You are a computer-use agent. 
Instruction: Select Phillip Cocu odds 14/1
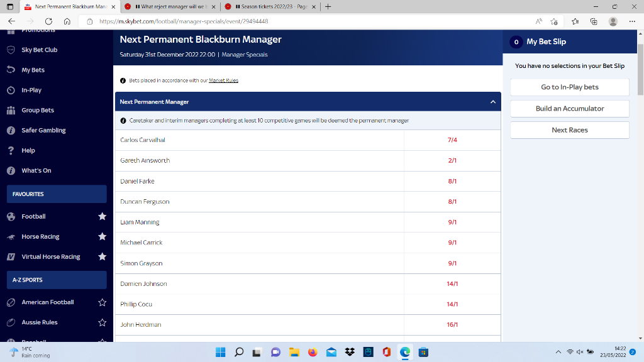tap(452, 304)
